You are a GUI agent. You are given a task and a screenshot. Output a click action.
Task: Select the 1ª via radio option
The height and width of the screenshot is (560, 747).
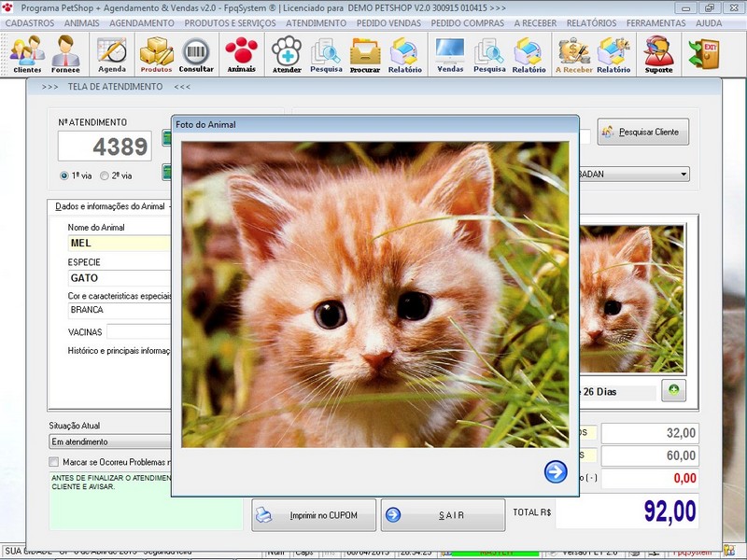tap(64, 175)
